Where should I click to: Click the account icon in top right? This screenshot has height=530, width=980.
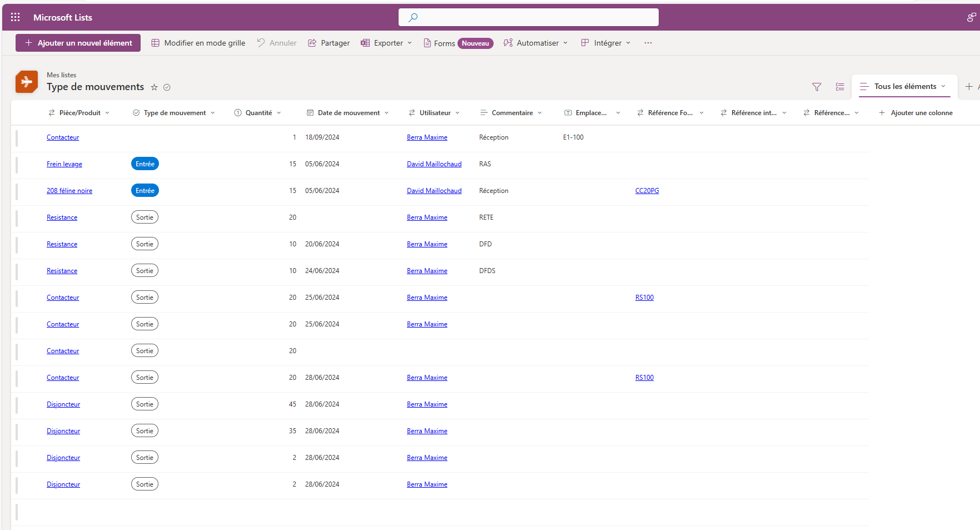point(971,17)
